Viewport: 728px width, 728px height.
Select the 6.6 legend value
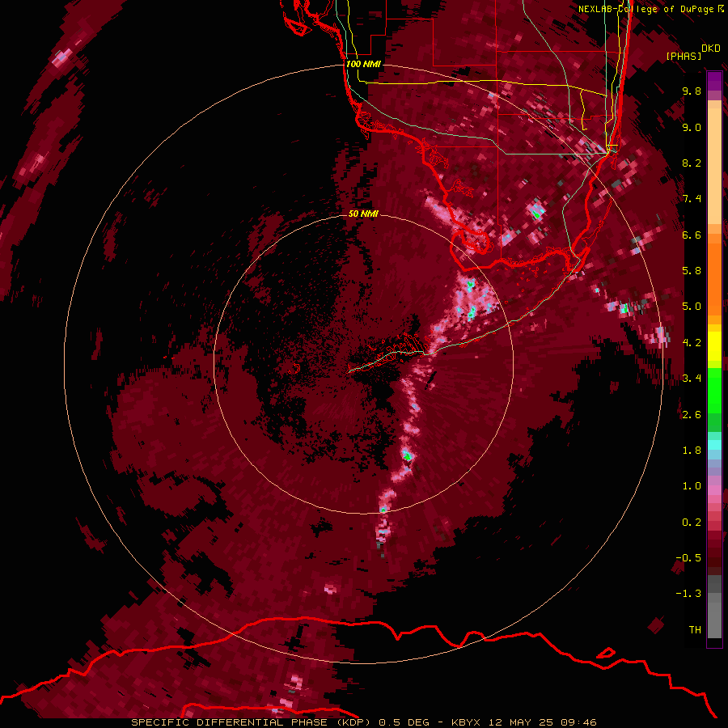692,235
